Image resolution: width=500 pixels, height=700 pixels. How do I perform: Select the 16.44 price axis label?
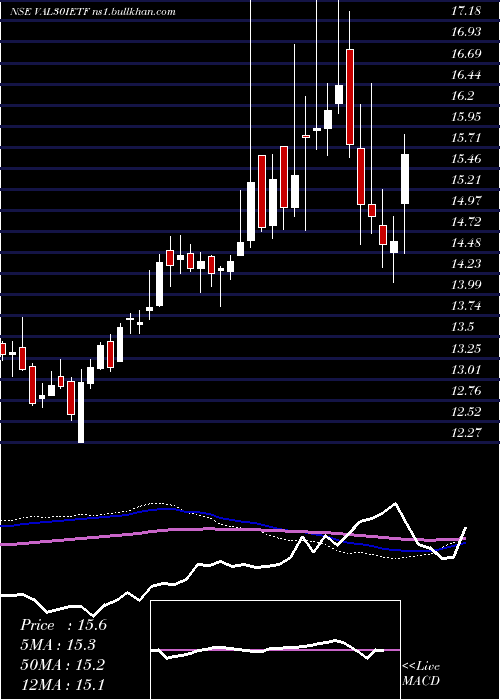click(466, 75)
